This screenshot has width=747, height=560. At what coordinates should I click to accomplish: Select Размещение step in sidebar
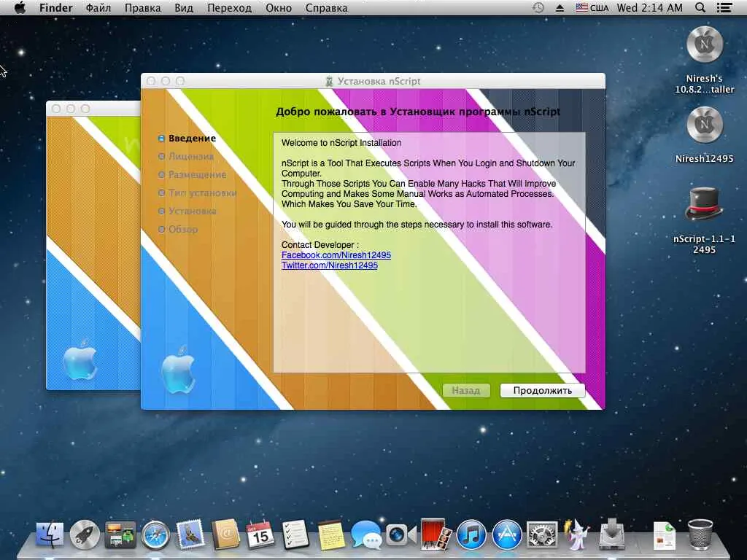[x=193, y=174]
